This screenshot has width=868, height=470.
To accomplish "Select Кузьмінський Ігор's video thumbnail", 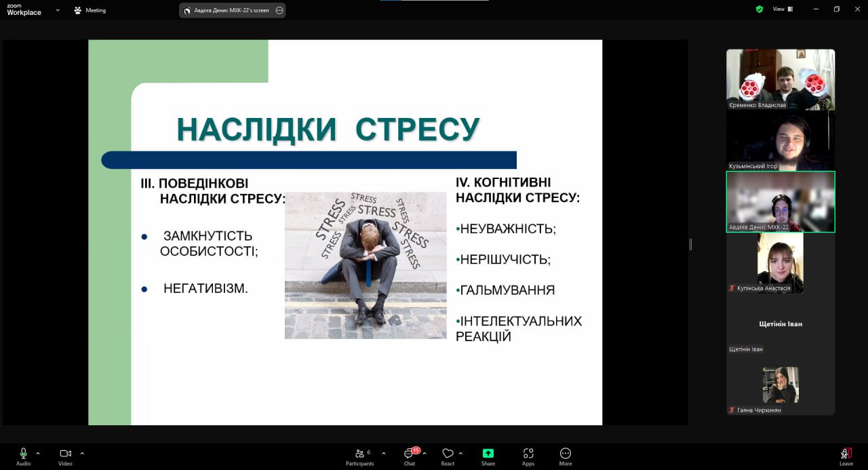I will coord(781,140).
